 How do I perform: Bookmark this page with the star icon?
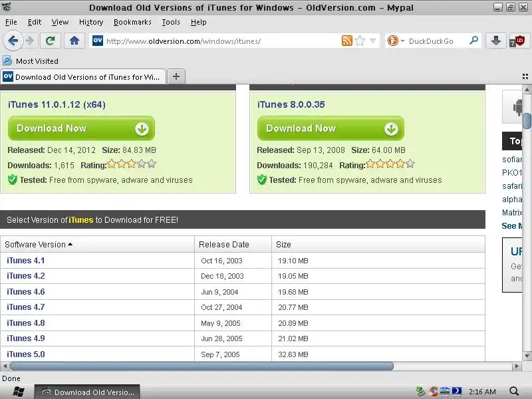coord(360,41)
